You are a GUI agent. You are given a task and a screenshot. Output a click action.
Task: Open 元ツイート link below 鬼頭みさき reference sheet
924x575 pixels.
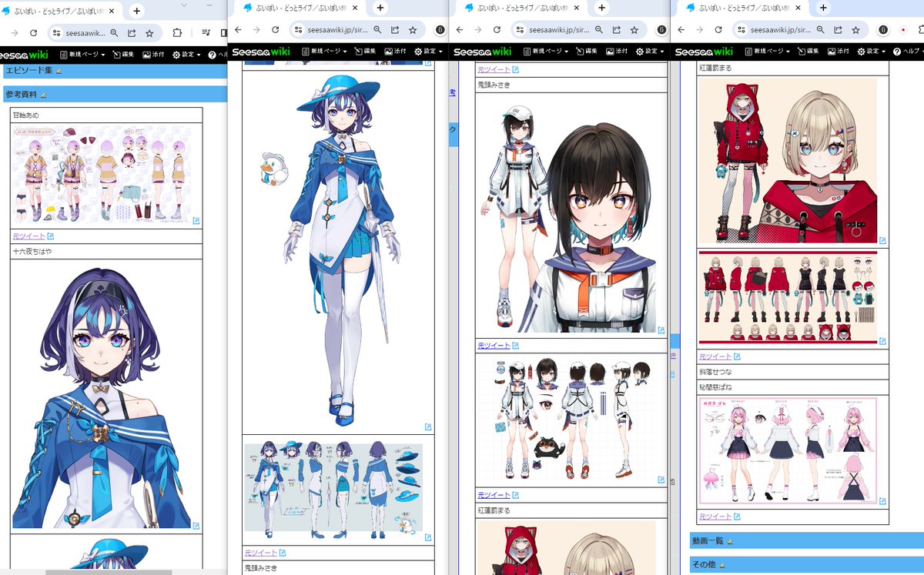click(x=494, y=495)
